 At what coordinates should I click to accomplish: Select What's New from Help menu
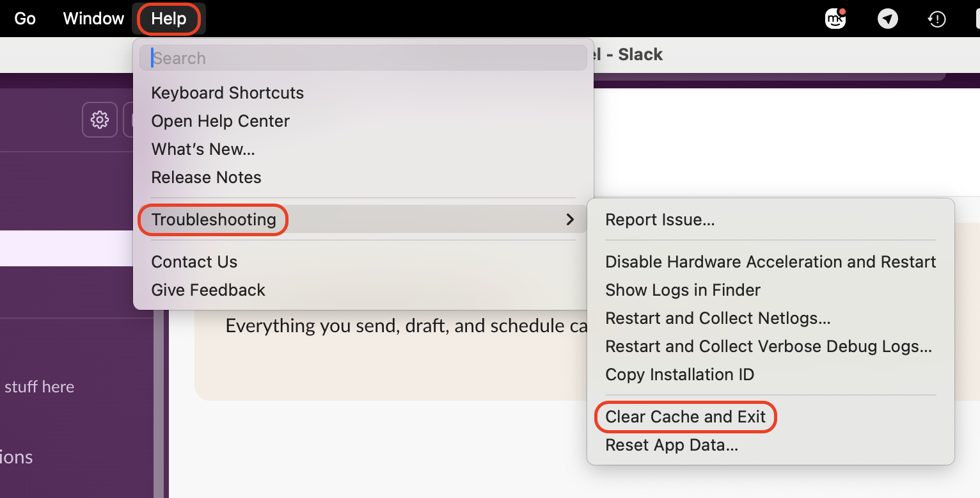[203, 149]
